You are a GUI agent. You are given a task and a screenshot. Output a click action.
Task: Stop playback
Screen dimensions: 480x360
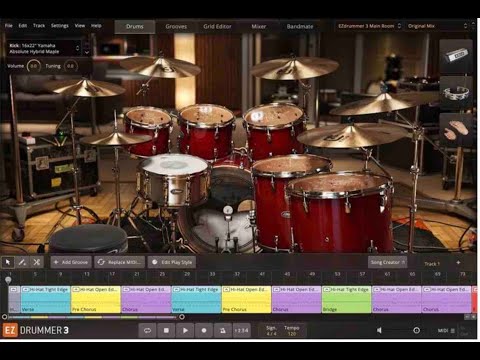pyautogui.click(x=166, y=330)
